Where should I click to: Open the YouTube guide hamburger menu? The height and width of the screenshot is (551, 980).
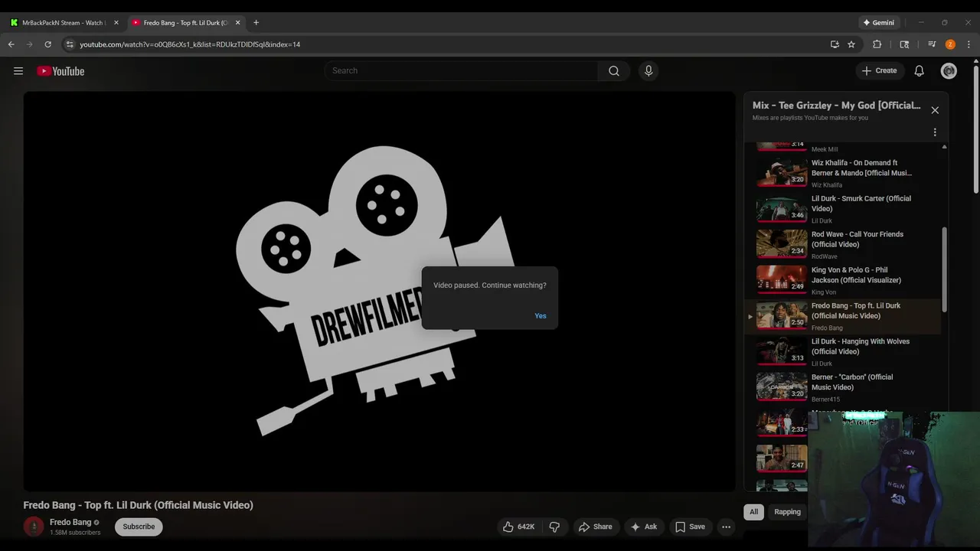pos(18,71)
